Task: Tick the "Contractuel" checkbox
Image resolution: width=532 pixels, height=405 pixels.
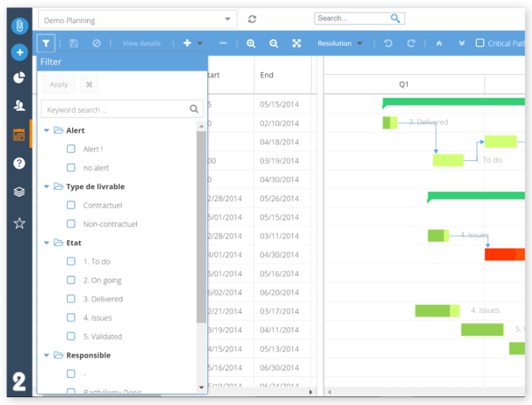Action: click(x=71, y=205)
